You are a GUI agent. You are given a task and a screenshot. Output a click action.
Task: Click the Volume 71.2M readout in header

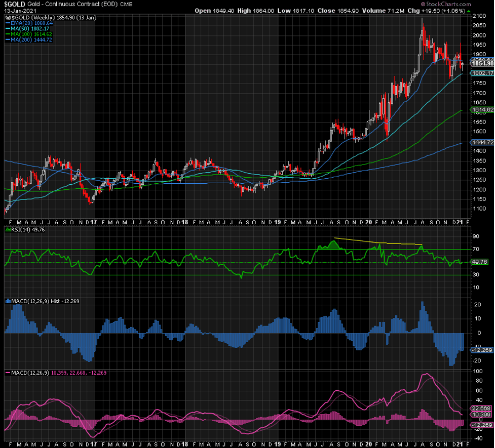pyautogui.click(x=391, y=10)
